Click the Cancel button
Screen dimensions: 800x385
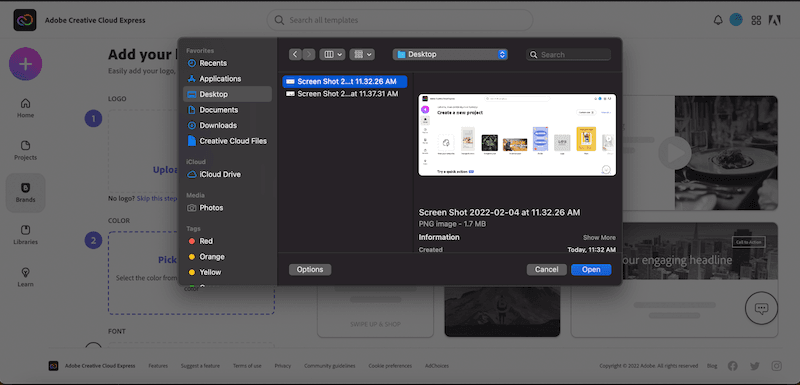(x=546, y=269)
